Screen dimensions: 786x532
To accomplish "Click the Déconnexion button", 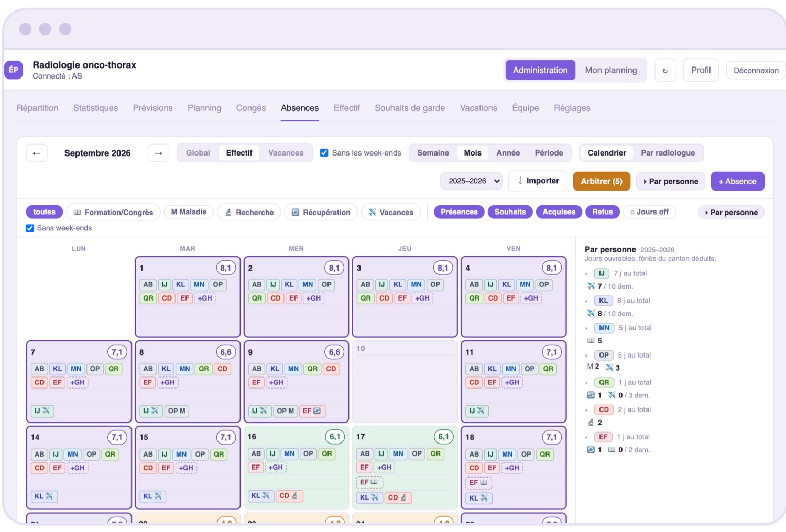I will point(756,70).
